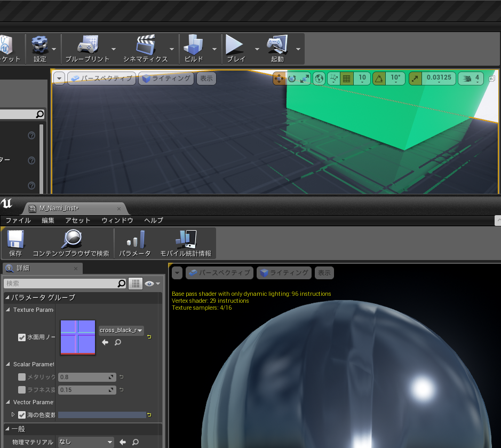The height and width of the screenshot is (448, 501).
Task: Toggle scale snapping icon
Action: (416, 78)
